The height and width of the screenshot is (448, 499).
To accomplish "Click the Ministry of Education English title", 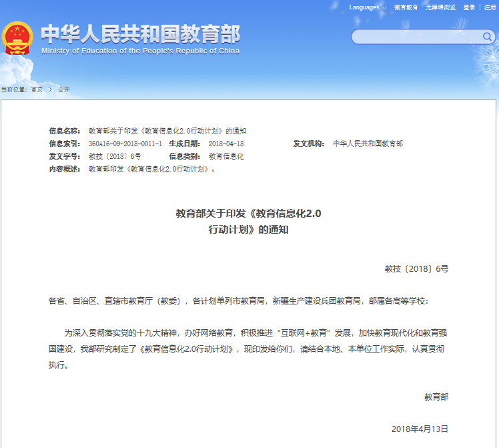I will 140,51.
